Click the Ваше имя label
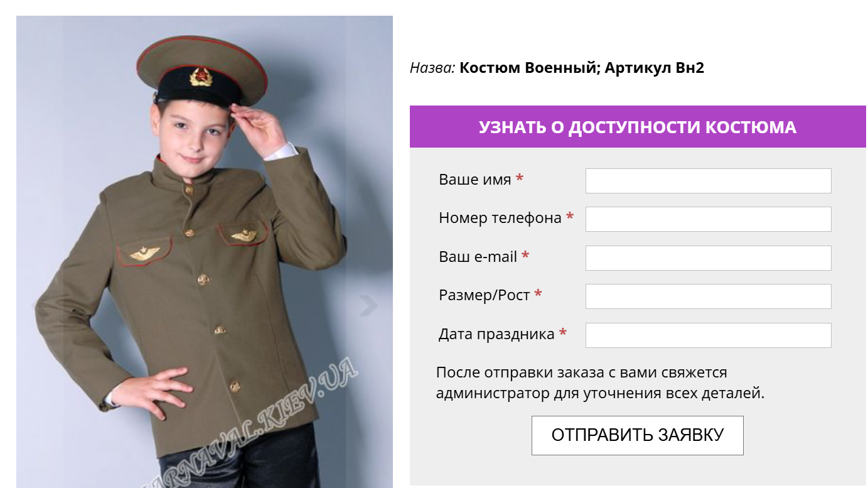The height and width of the screenshot is (488, 868). point(475,180)
